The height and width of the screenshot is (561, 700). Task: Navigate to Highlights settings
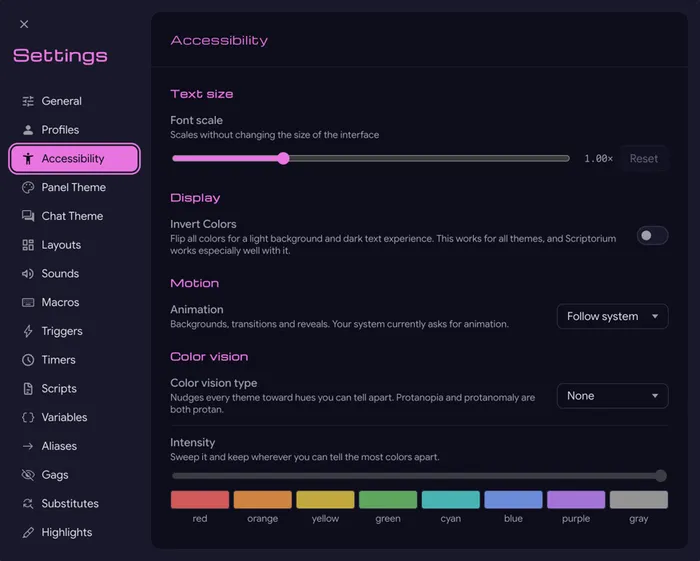(75, 532)
